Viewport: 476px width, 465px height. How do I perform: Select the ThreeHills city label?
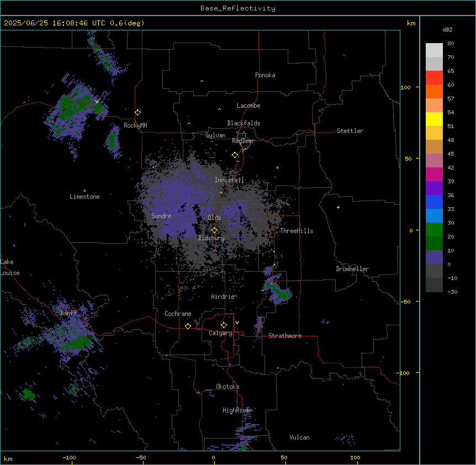tap(297, 231)
